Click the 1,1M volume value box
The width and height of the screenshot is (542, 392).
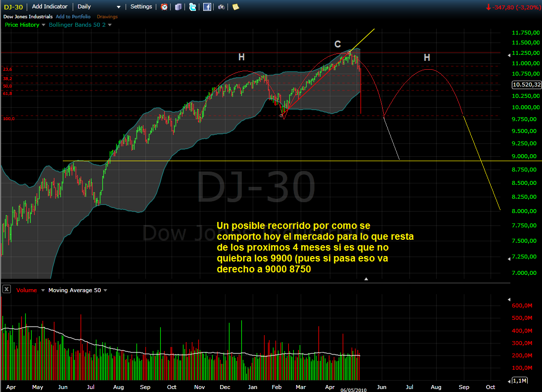[520, 381]
